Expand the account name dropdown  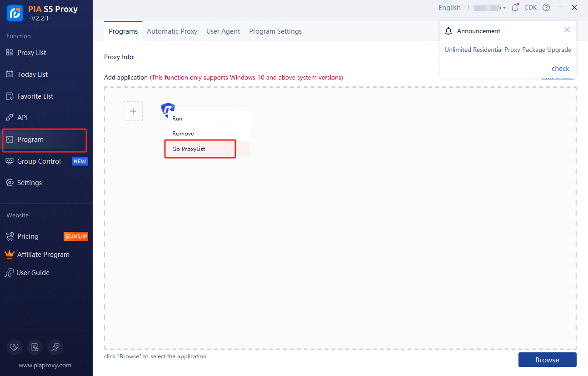point(489,8)
